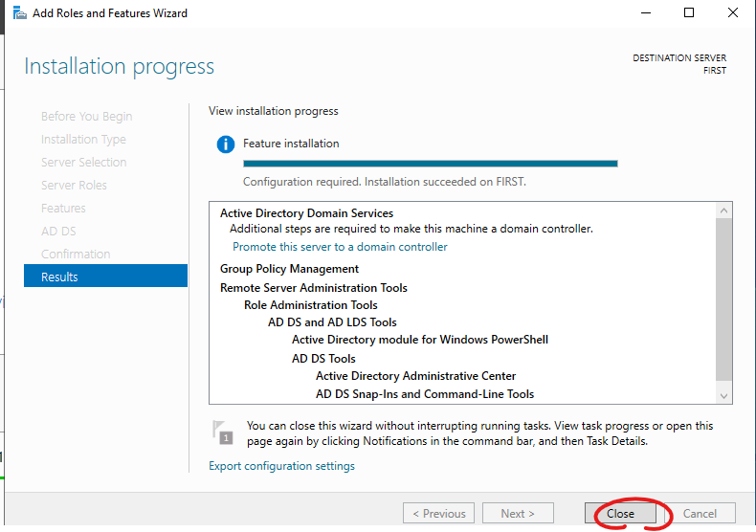Click Additional steps are required message
The width and height of the screenshot is (756, 532).
tap(411, 229)
